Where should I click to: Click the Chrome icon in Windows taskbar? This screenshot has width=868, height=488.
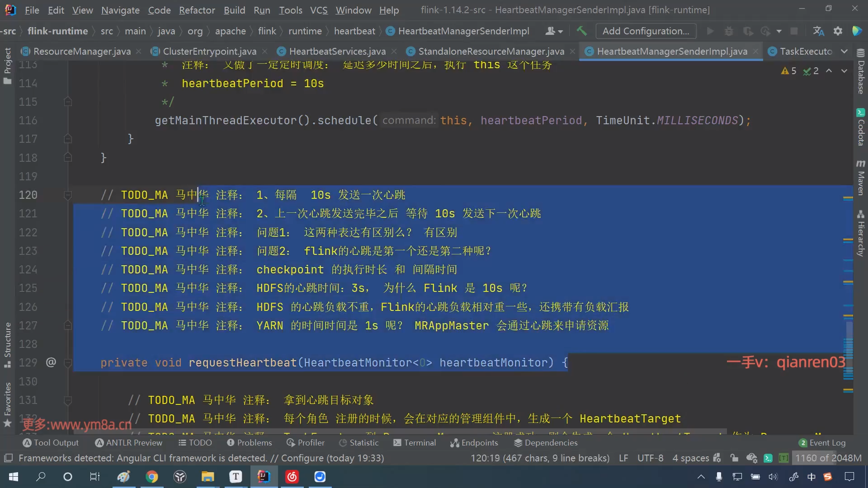pos(152,476)
